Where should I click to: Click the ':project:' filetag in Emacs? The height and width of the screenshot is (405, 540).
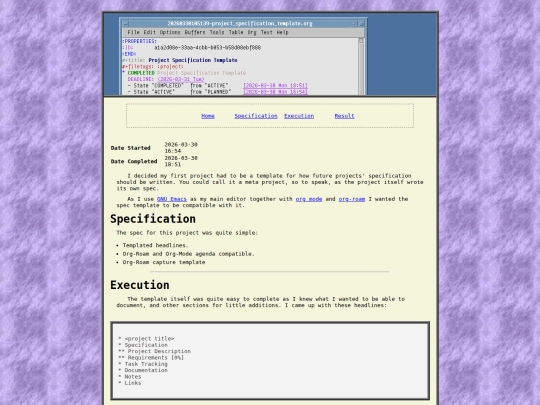[170, 66]
